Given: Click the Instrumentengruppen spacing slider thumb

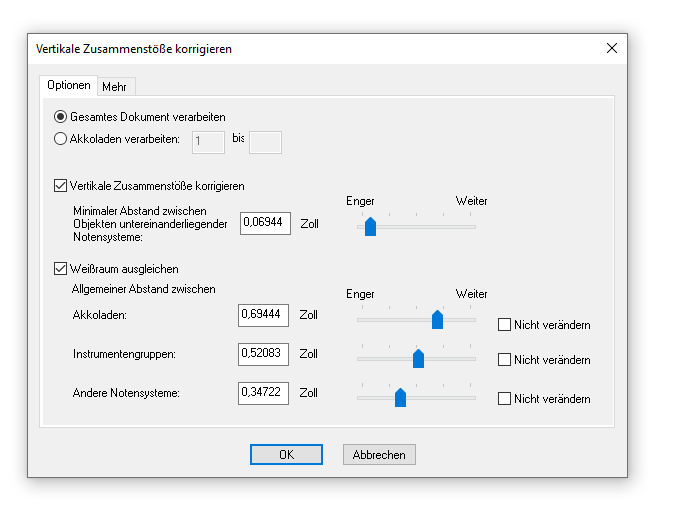Looking at the screenshot, I should coord(418,358).
